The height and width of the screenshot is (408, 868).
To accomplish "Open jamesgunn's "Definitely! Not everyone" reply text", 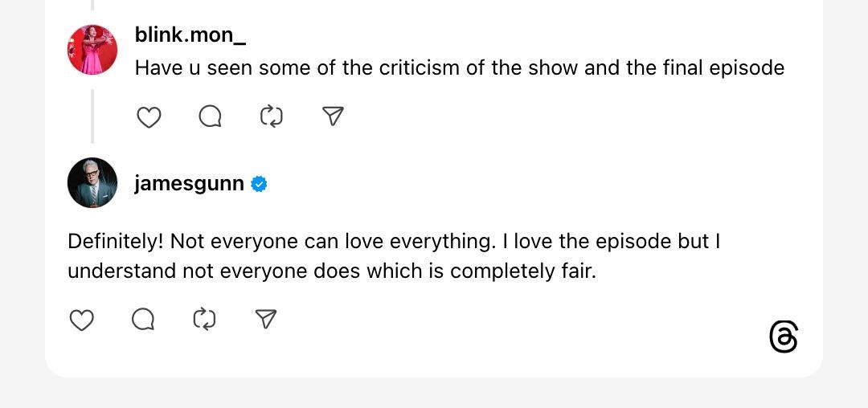I will pos(392,256).
